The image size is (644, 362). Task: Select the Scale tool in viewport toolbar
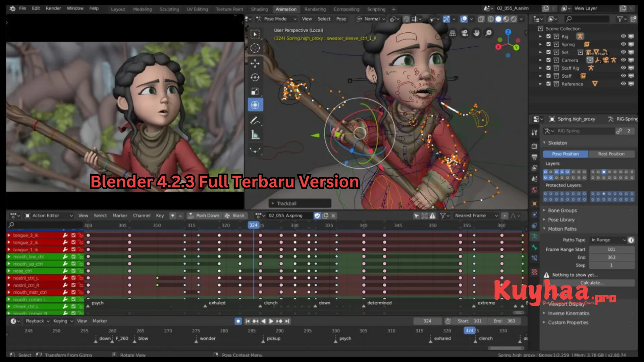pyautogui.click(x=255, y=91)
